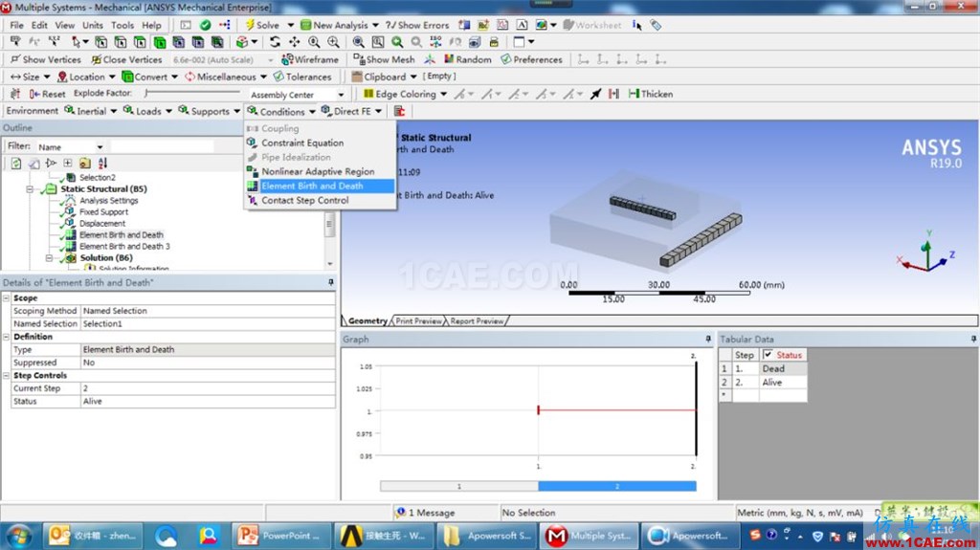Choose Constraint Equation from Conditions menu

[302, 143]
